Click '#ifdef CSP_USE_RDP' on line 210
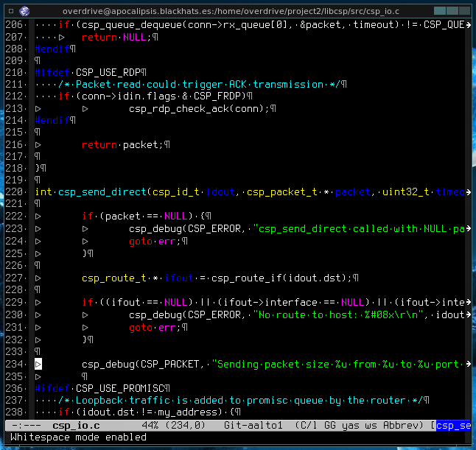 coord(88,72)
